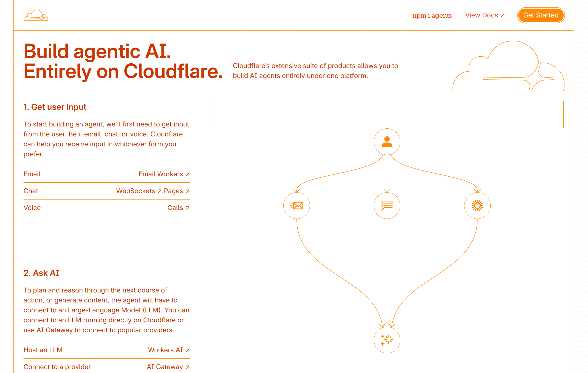Copy the npm i agents command

pos(432,15)
